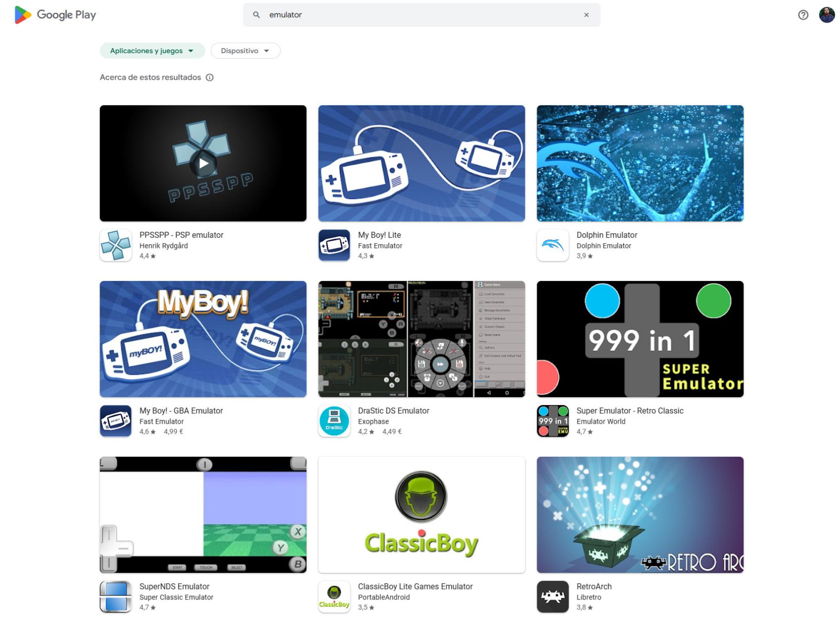Open Dolphin Emulator banner image
The height and width of the screenshot is (627, 840).
click(x=640, y=163)
